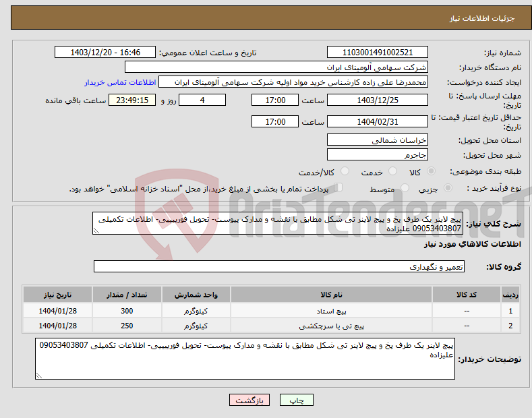The width and height of the screenshot is (532, 418).
Task: Click the resize handle of the buyer notes box
Action: click(x=39, y=376)
